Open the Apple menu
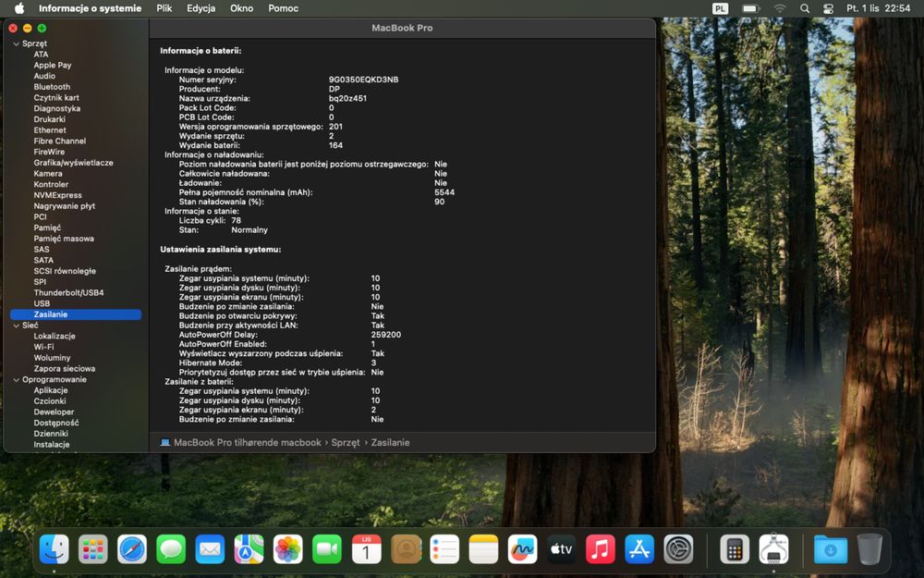924x578 pixels. pos(19,8)
